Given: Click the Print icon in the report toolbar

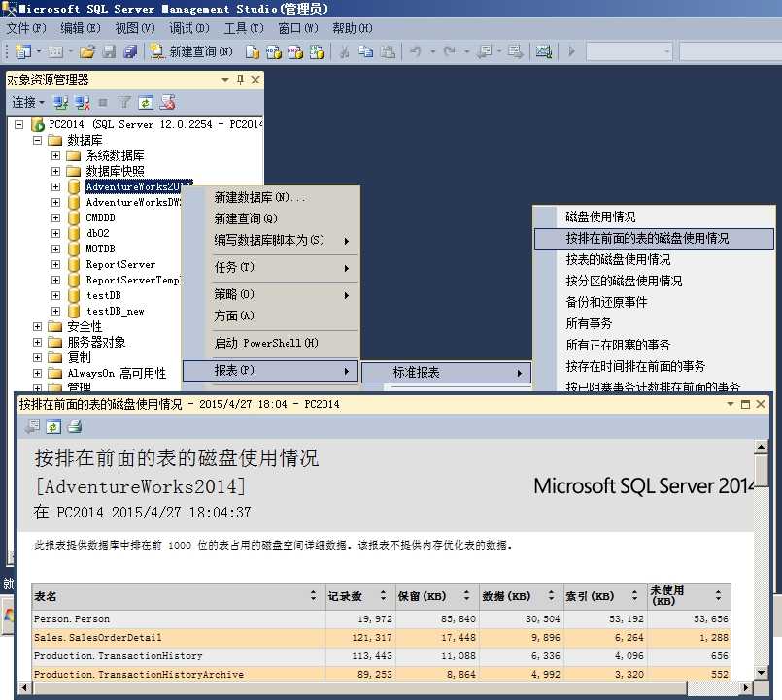Looking at the screenshot, I should tap(74, 427).
